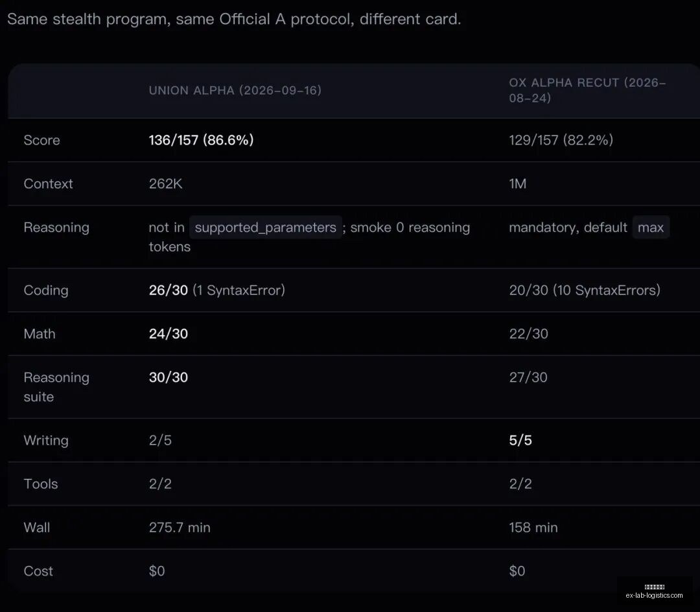Click the "max" code chip
Image resolution: width=700 pixels, height=612 pixels.
[x=651, y=227]
